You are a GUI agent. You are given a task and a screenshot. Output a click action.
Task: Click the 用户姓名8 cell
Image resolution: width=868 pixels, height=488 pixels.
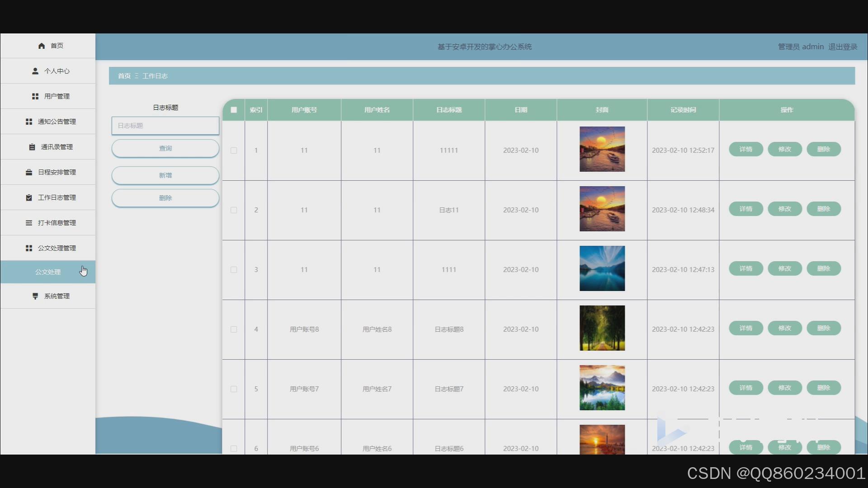(x=377, y=329)
